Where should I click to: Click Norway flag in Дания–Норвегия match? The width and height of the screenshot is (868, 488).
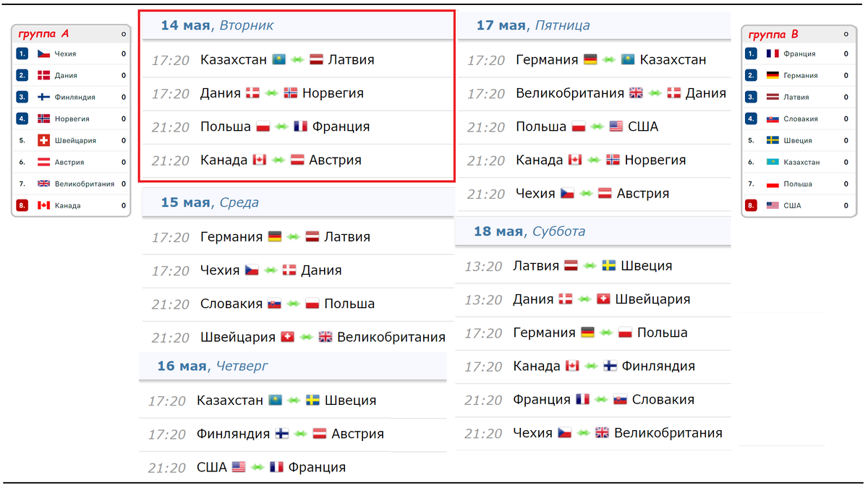click(x=291, y=93)
